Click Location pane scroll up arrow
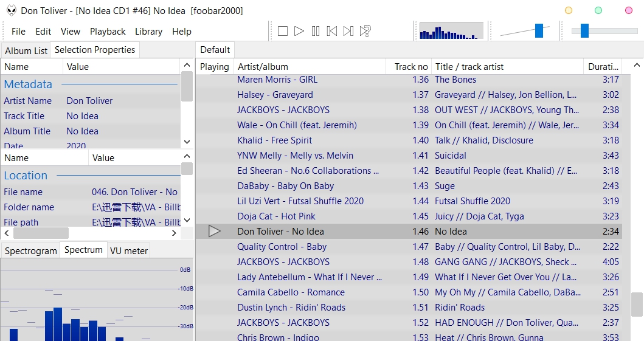The height and width of the screenshot is (341, 644). pos(187,156)
